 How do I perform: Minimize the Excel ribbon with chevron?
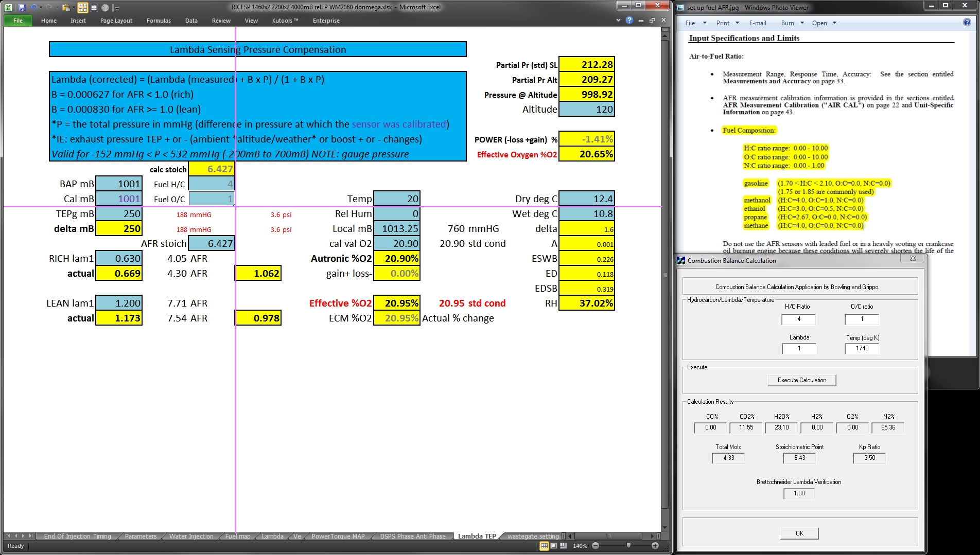click(x=618, y=21)
